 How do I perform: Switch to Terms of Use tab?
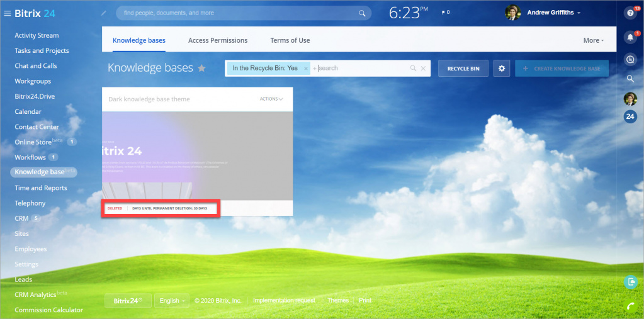pos(290,40)
